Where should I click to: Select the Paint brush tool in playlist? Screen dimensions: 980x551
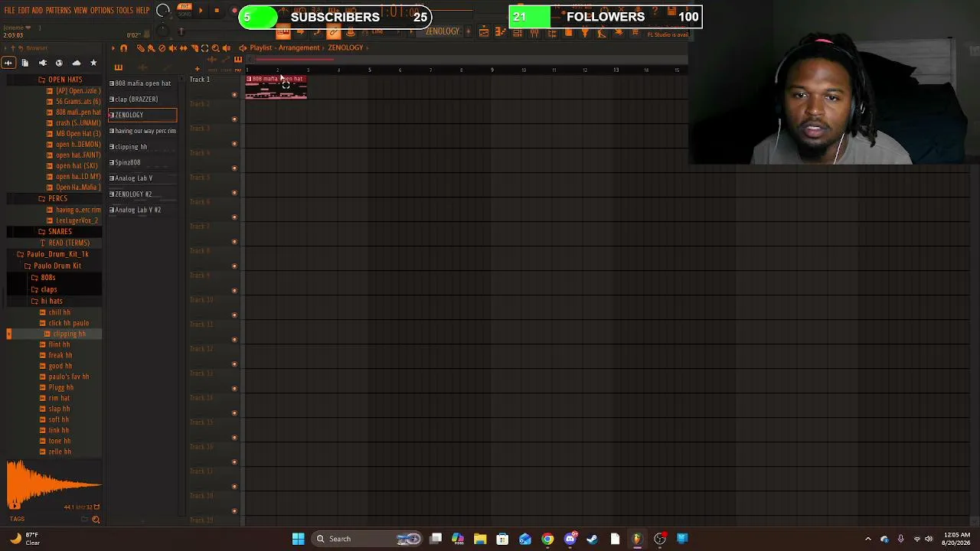[x=151, y=48]
